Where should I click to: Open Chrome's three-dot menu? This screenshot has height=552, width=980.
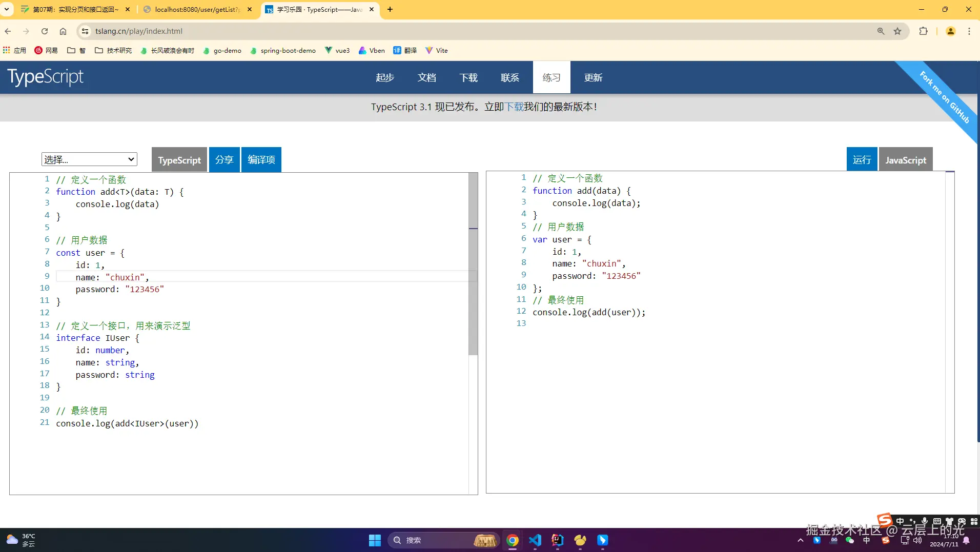(x=969, y=31)
